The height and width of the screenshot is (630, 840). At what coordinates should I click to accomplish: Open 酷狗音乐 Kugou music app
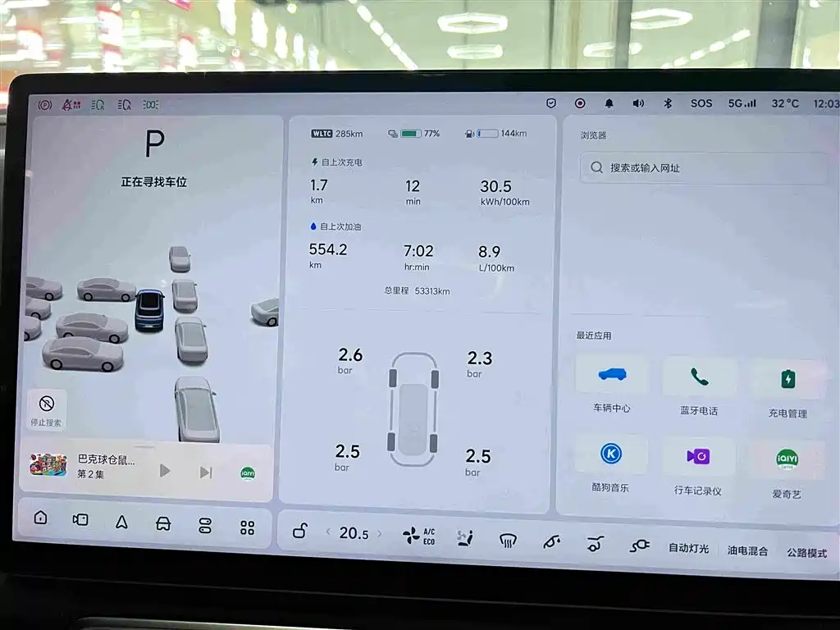tap(610, 464)
